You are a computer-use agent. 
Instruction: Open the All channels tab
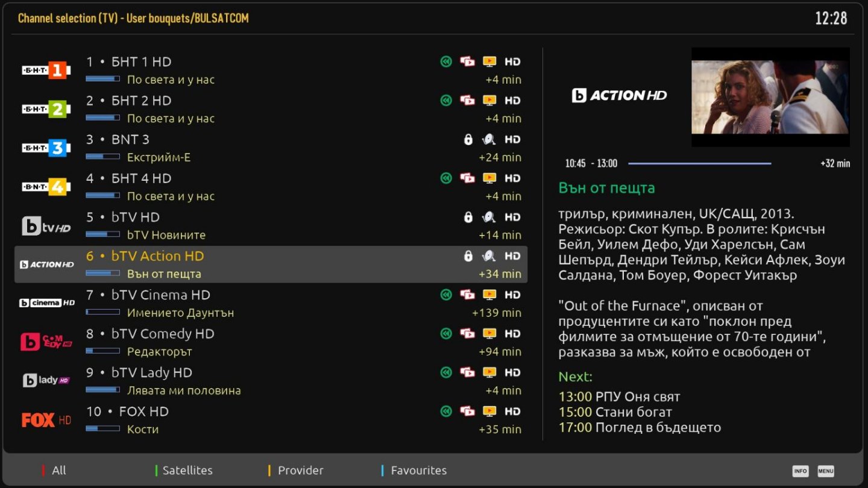point(58,471)
